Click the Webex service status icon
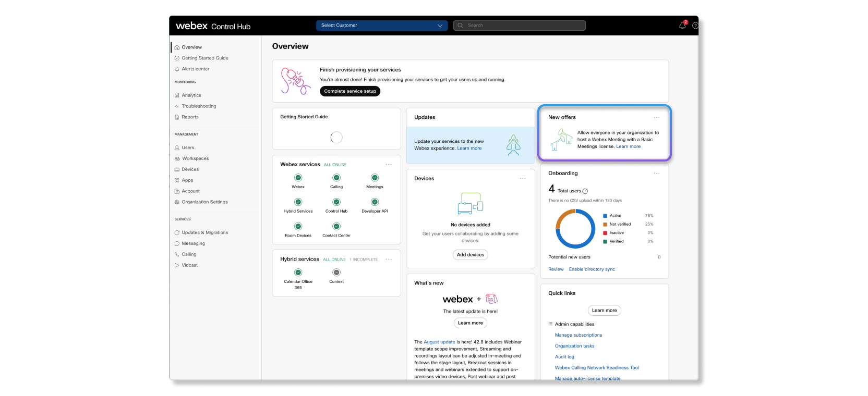Screen dimensions: 868x396 point(298,178)
